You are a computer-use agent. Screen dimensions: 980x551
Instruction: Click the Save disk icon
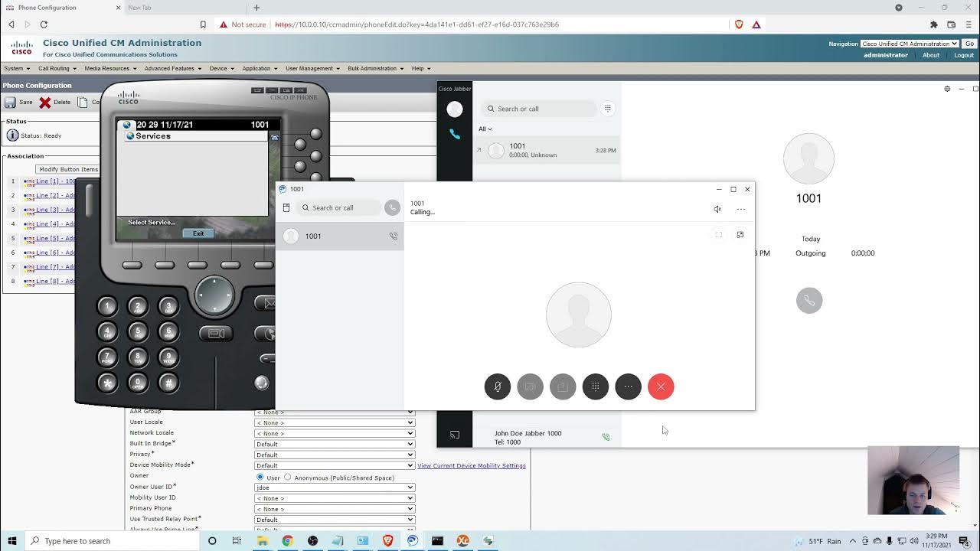tap(10, 102)
